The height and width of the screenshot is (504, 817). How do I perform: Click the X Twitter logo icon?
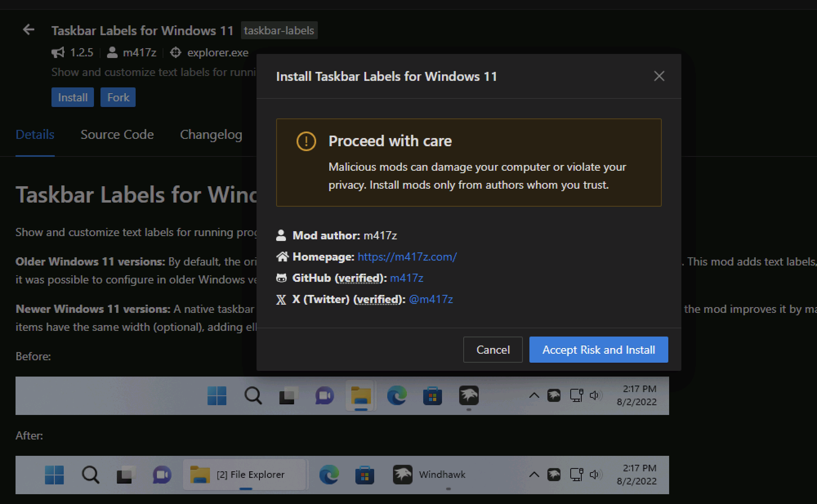pyautogui.click(x=282, y=299)
